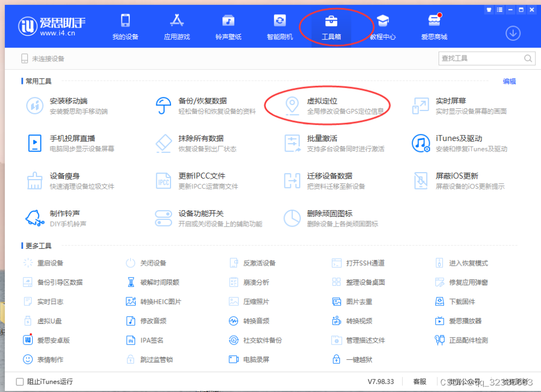Open 虚拟定位 location pin icon
The image size is (541, 392).
click(x=292, y=106)
